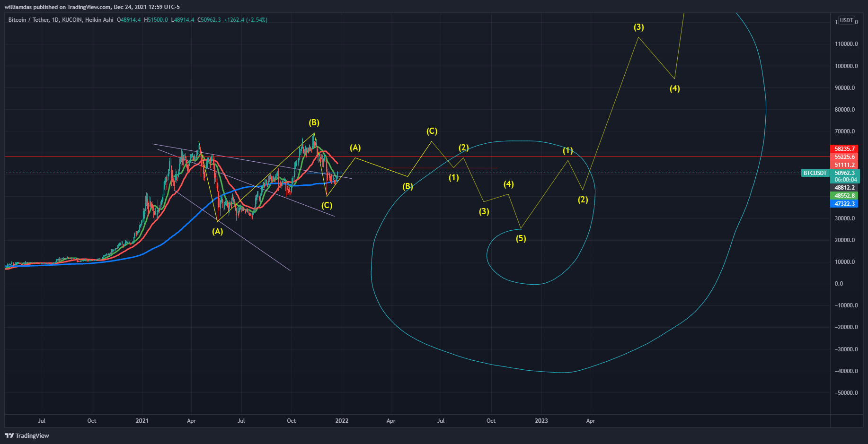This screenshot has height=444, width=868.
Task: Click the 48812.2 price tag
Action: click(844, 188)
